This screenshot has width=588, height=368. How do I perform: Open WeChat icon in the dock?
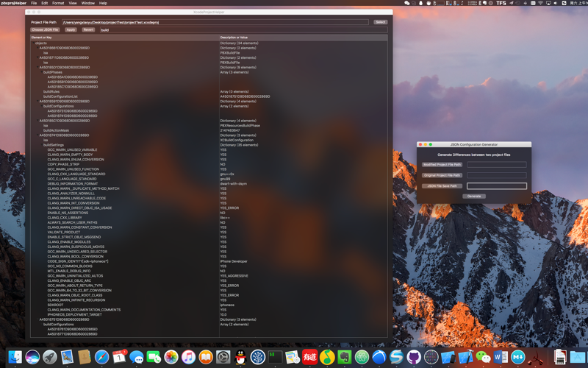(483, 357)
